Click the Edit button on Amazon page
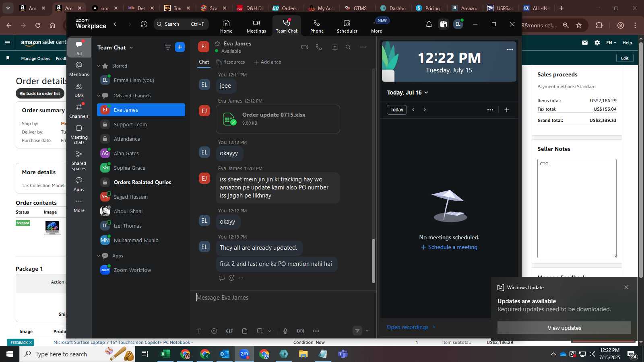The image size is (644, 362). 625,58
